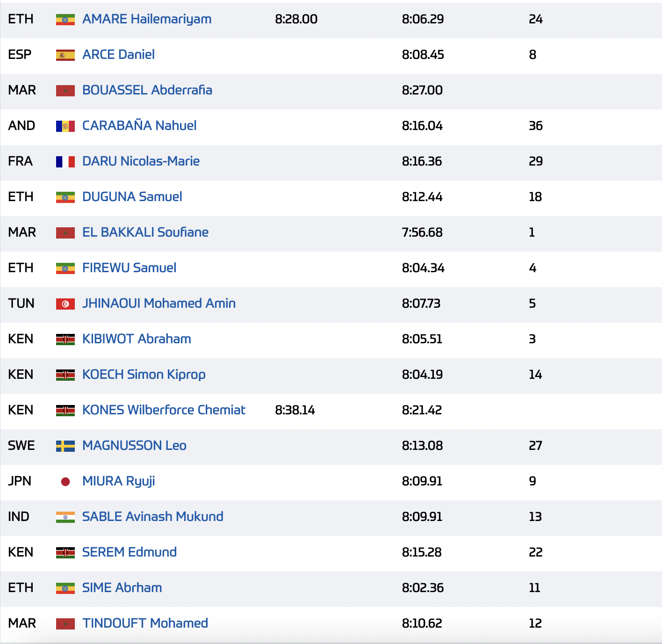The image size is (662, 644).
Task: Open SABLE Avinash Mukund profile link
Action: pyautogui.click(x=152, y=517)
